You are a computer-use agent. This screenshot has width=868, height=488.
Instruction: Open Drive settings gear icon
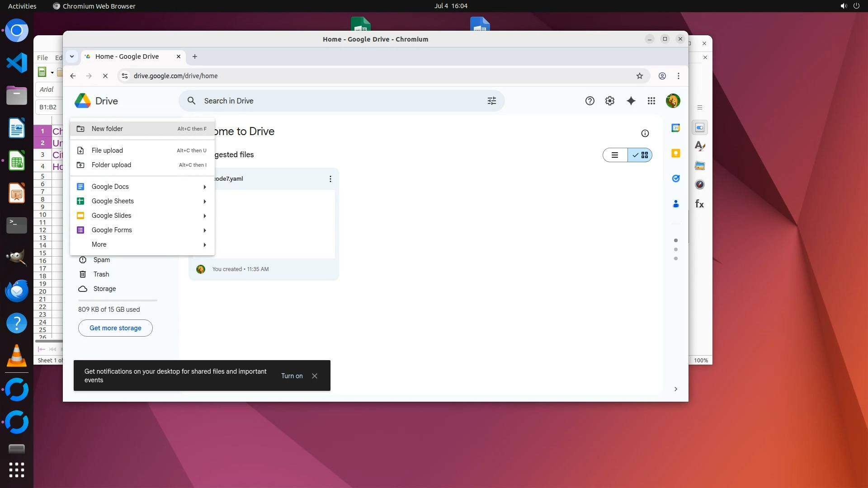(609, 101)
